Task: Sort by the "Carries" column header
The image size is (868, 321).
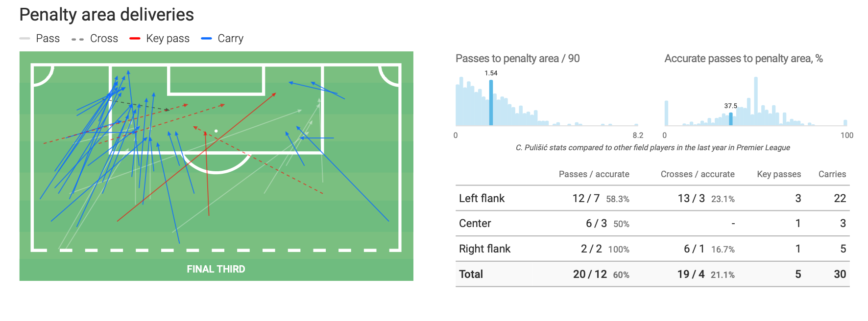Action: (x=832, y=174)
